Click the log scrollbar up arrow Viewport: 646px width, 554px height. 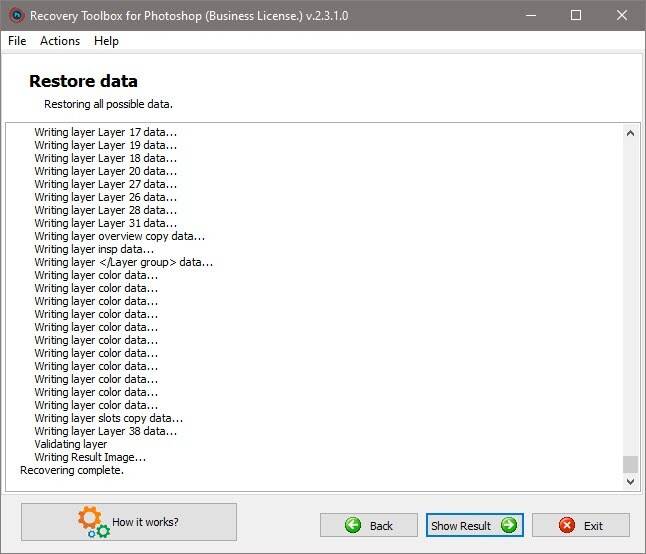pos(630,133)
